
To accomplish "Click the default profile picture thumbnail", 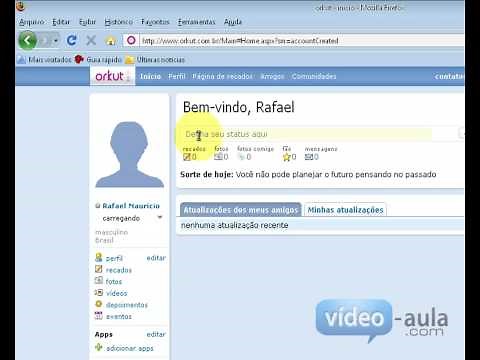I will (x=129, y=154).
